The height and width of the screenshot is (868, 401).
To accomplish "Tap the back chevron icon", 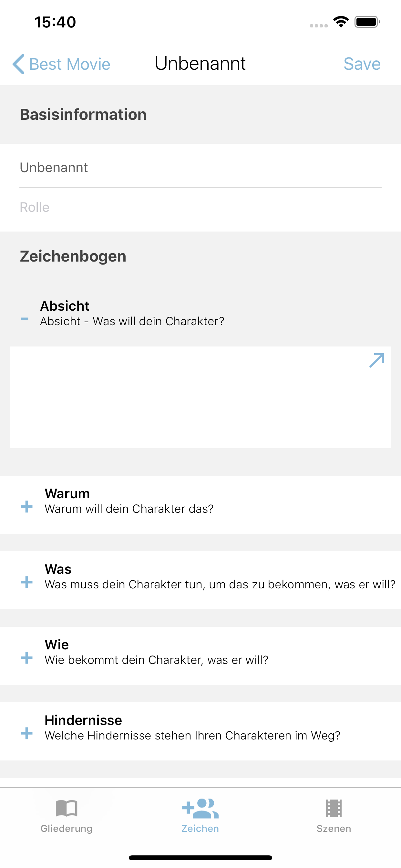I will 18,64.
